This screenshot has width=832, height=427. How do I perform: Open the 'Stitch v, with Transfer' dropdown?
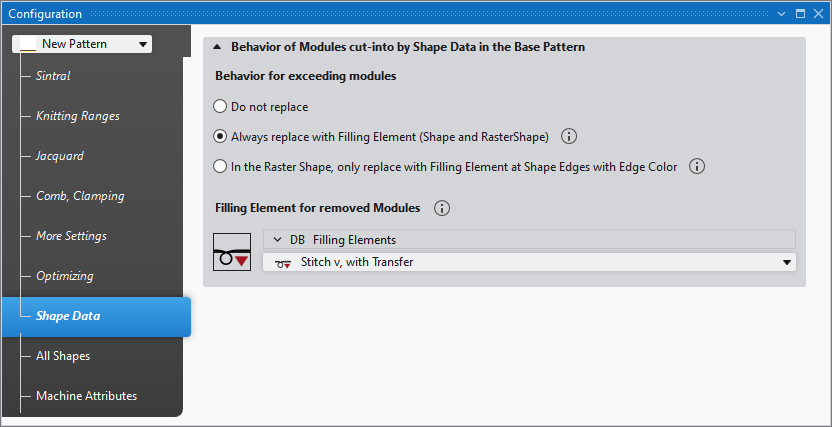coord(789,262)
